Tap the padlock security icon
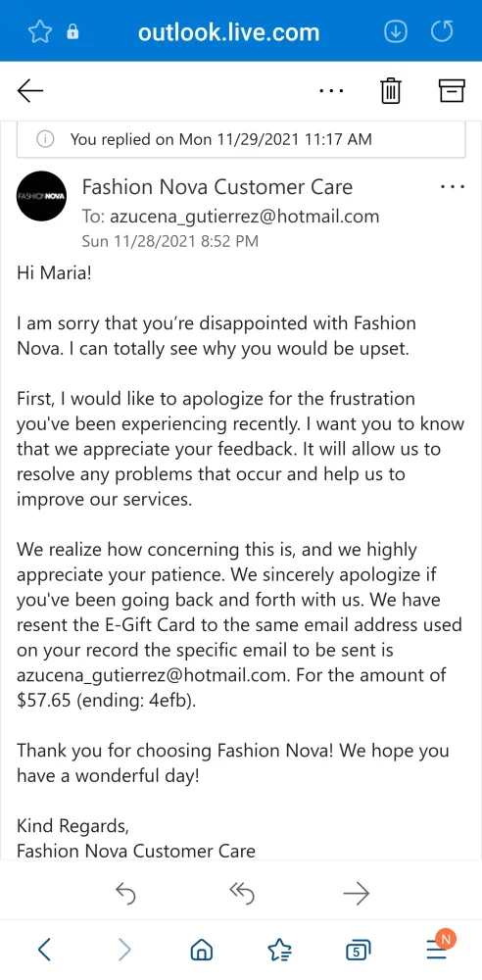 click(x=73, y=32)
